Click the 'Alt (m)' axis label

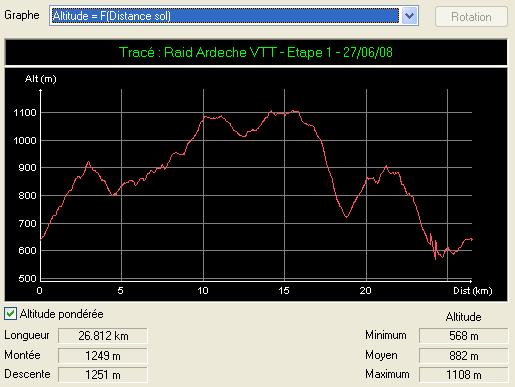coord(41,79)
